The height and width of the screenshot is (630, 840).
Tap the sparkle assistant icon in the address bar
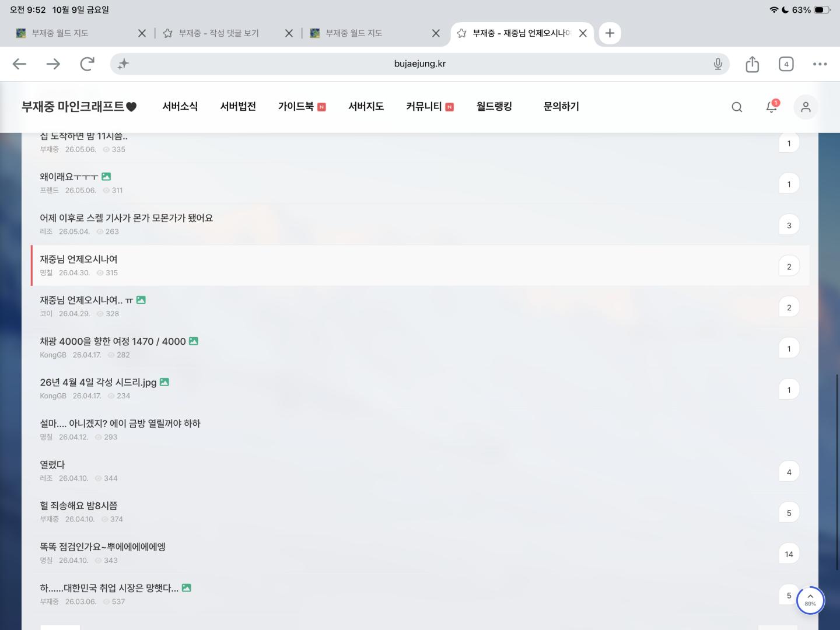tap(123, 64)
